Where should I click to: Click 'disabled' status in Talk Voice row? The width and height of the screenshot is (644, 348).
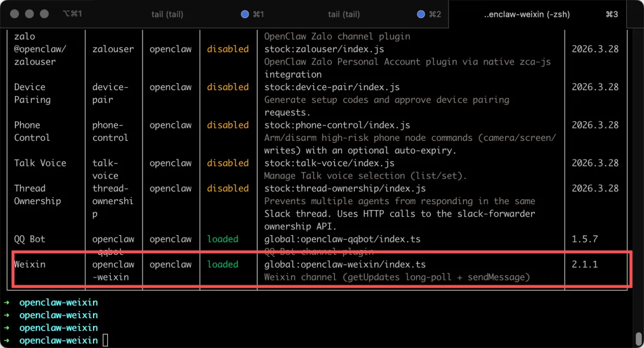[x=228, y=163]
